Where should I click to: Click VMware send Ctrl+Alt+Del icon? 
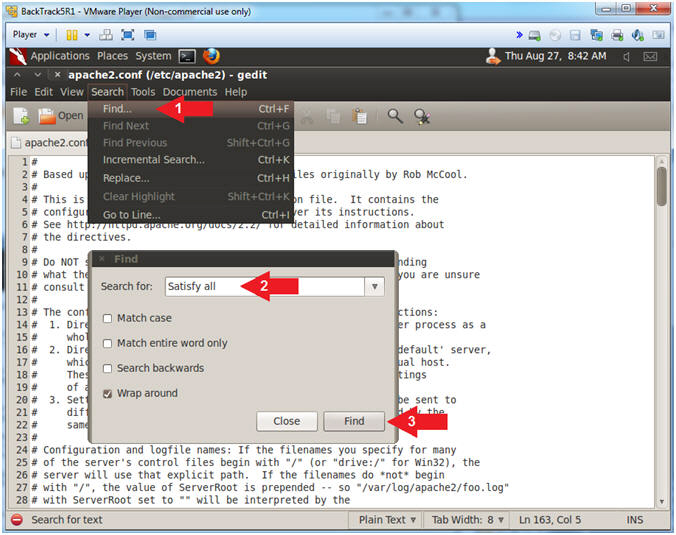tap(106, 35)
